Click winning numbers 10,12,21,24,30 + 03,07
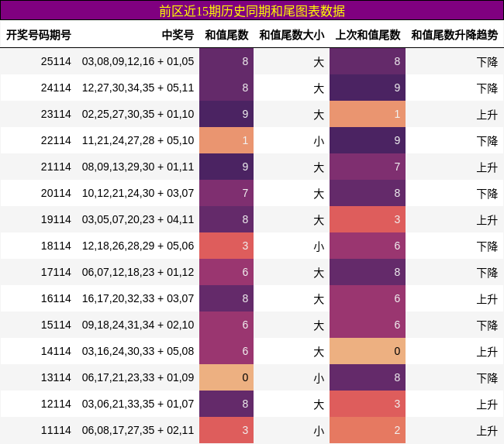Viewport: 504px width, 444px height. [138, 193]
